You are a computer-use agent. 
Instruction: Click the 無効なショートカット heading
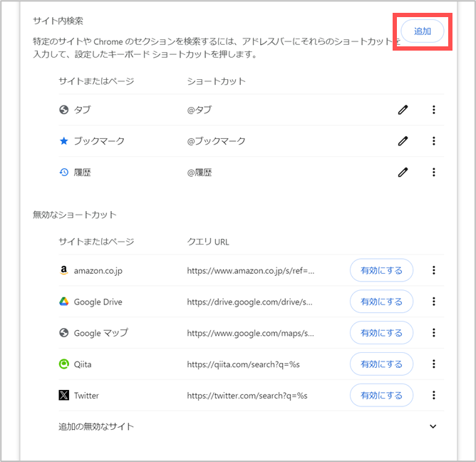74,215
